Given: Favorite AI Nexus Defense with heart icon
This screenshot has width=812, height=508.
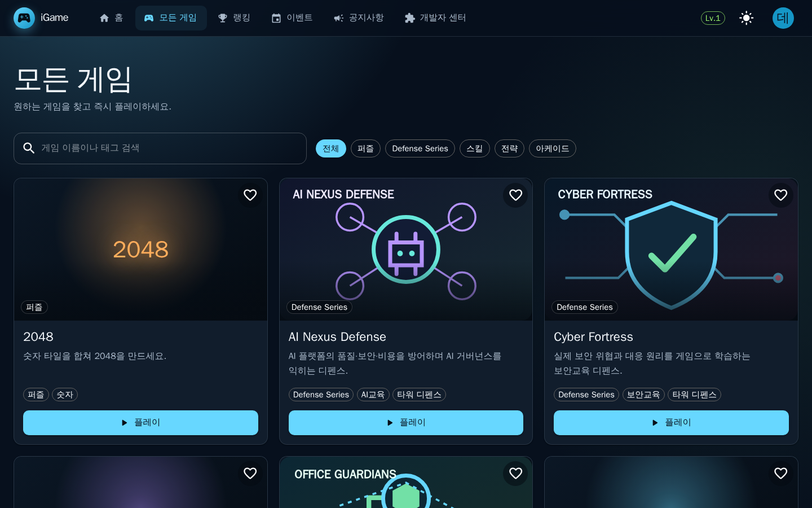Looking at the screenshot, I should coord(515,195).
